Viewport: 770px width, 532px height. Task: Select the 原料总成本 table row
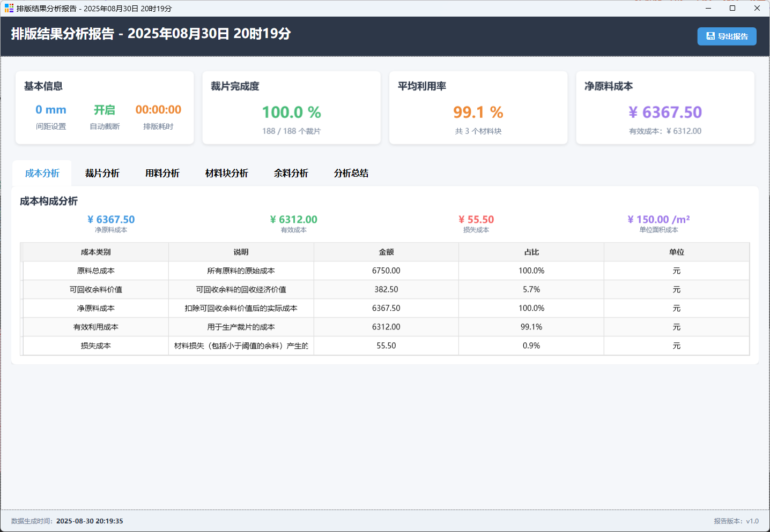coord(96,271)
